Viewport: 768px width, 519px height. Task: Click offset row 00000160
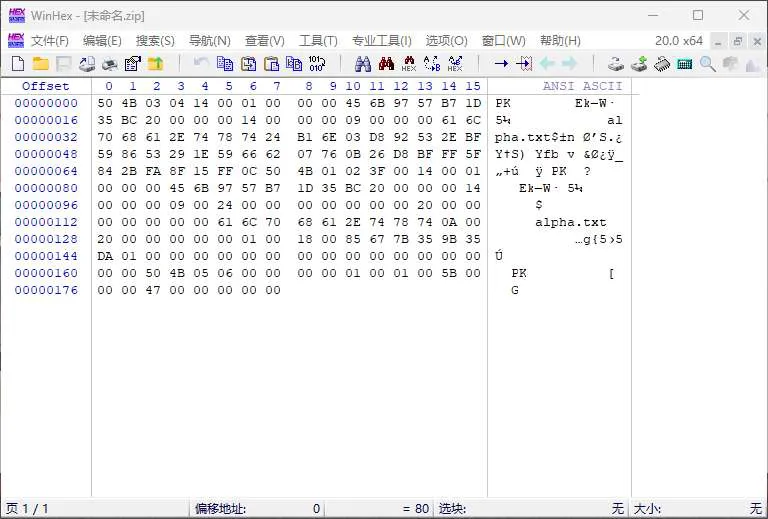[46, 273]
